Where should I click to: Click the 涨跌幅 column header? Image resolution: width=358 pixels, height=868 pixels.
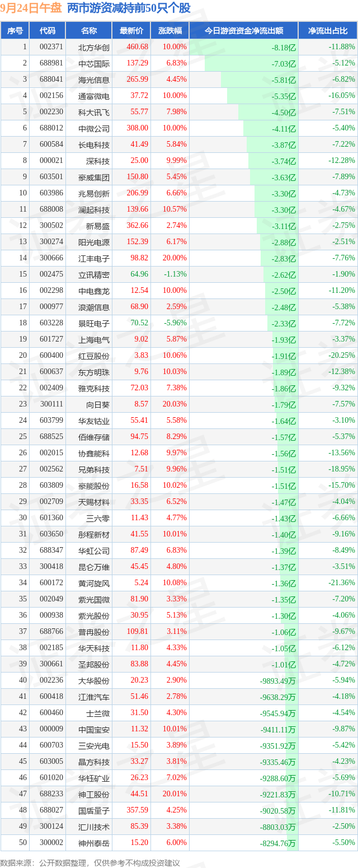[x=170, y=31]
